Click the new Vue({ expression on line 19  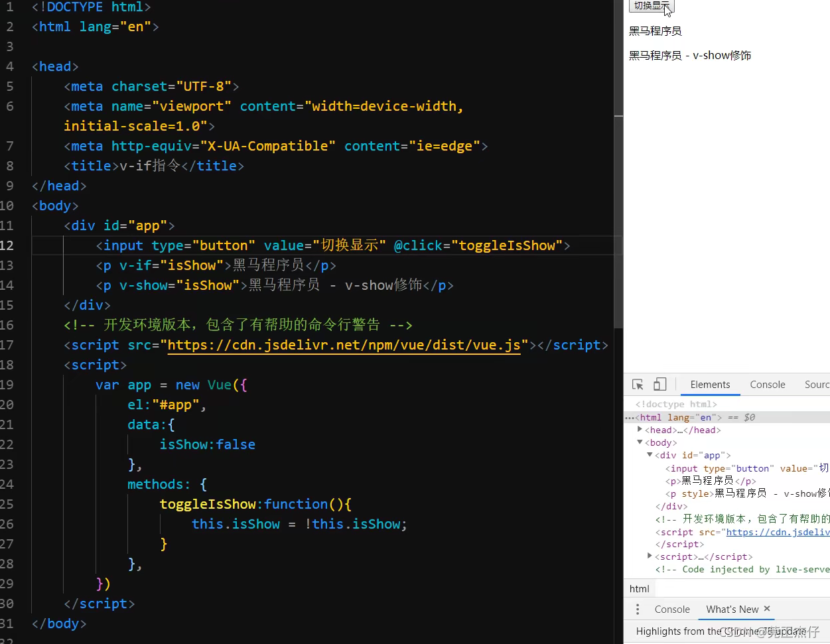click(212, 385)
